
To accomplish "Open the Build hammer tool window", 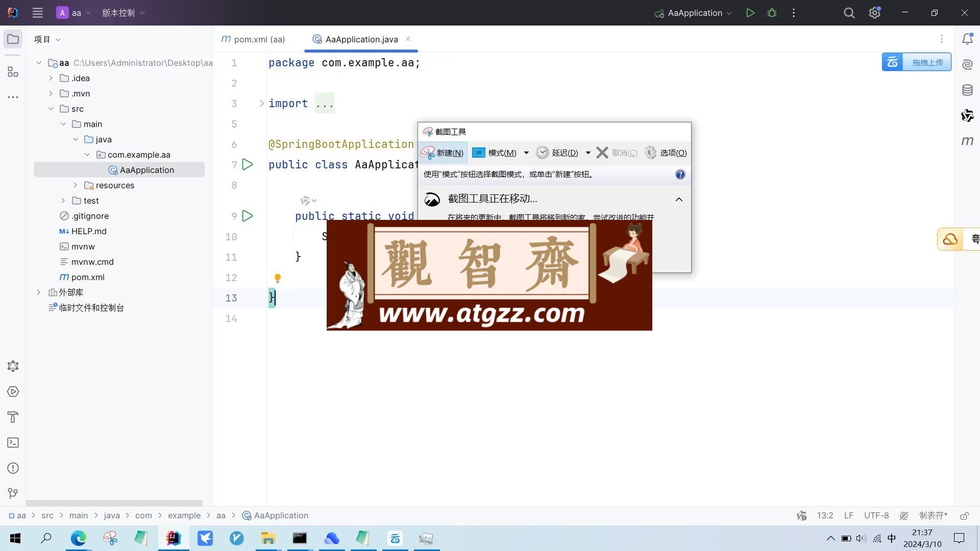I will tap(13, 417).
